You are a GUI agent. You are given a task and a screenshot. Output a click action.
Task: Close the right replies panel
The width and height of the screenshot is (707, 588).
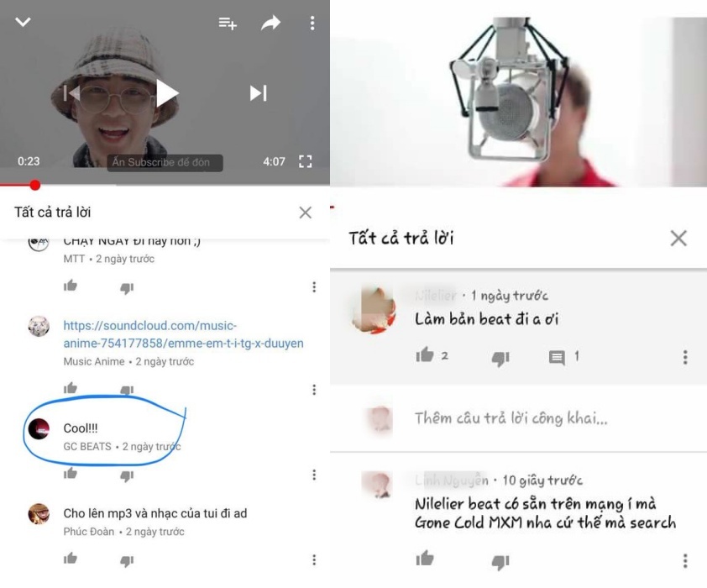click(x=678, y=238)
